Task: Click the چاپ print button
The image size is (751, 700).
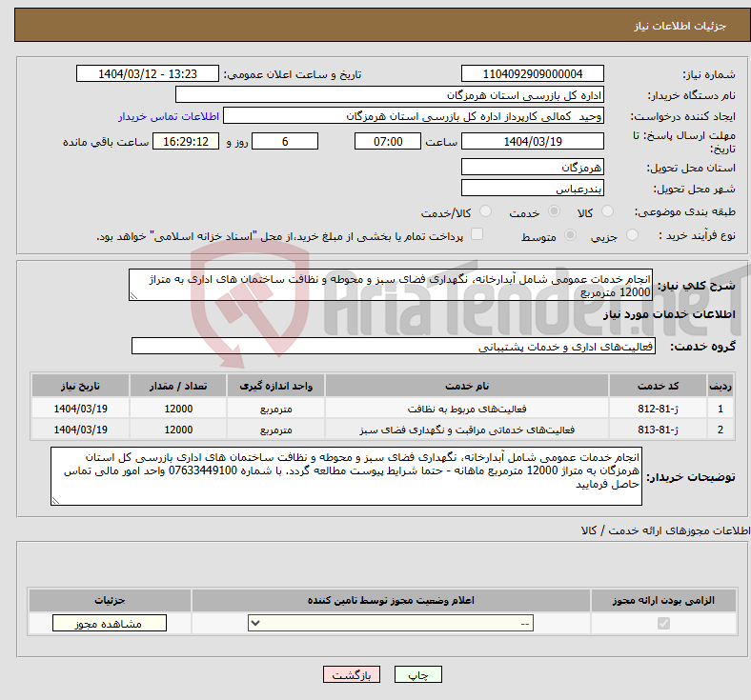Action: pyautogui.click(x=417, y=674)
